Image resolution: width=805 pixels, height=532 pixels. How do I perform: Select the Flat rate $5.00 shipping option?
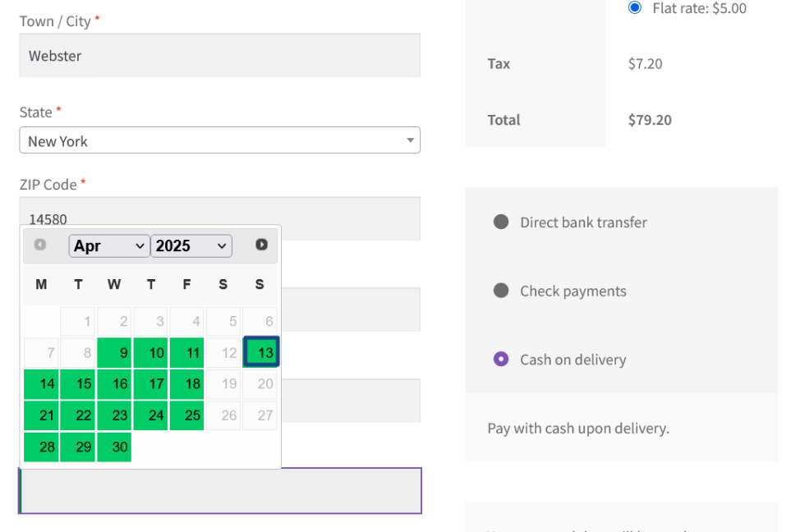tap(634, 8)
